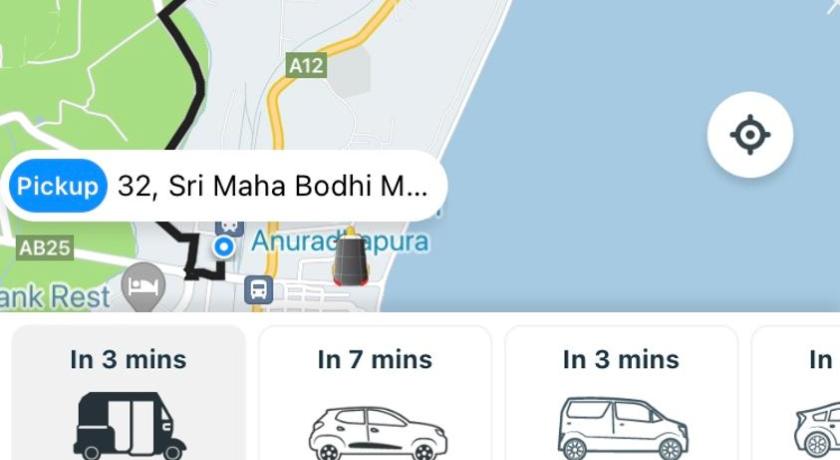
Task: Select ride card In 7 mins
Action: [x=375, y=393]
